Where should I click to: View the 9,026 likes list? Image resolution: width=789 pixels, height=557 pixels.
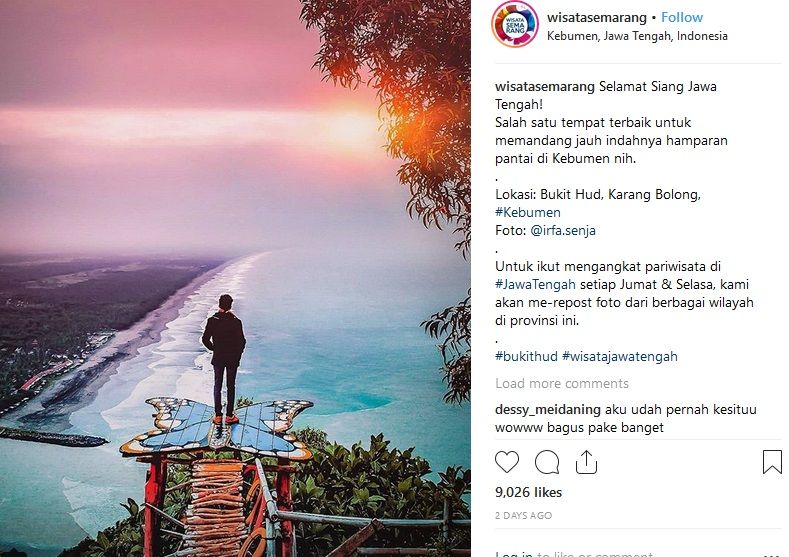click(x=528, y=492)
